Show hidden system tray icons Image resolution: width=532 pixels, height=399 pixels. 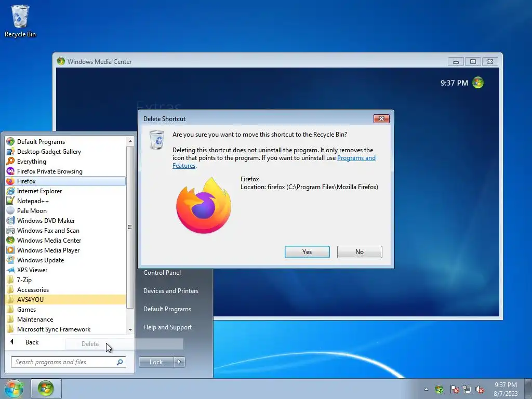click(426, 389)
